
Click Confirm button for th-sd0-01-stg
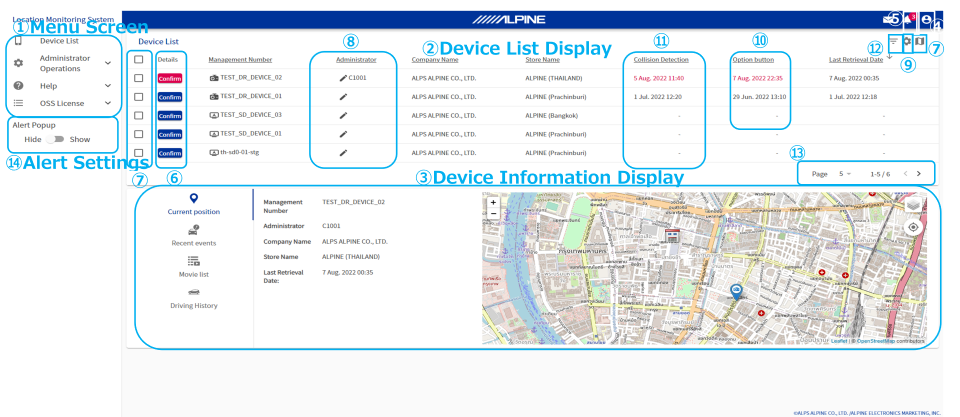tap(170, 152)
